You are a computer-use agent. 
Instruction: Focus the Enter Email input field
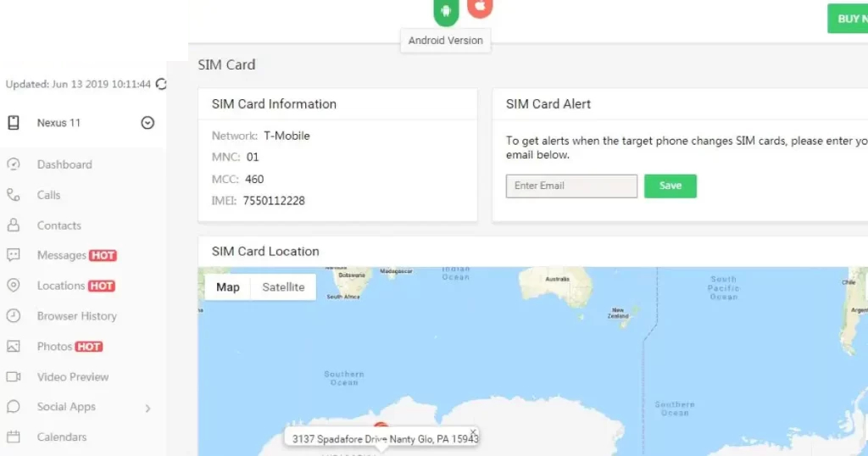click(571, 186)
